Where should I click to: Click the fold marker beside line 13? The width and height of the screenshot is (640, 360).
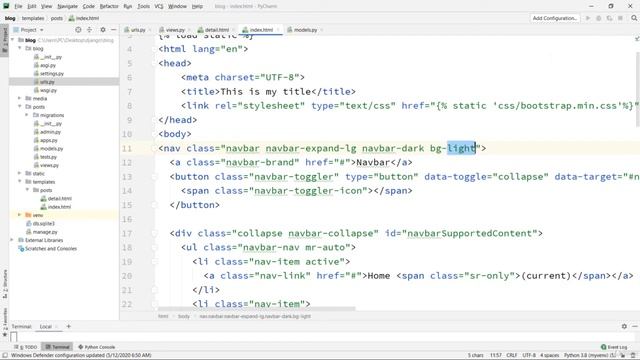tap(154, 177)
